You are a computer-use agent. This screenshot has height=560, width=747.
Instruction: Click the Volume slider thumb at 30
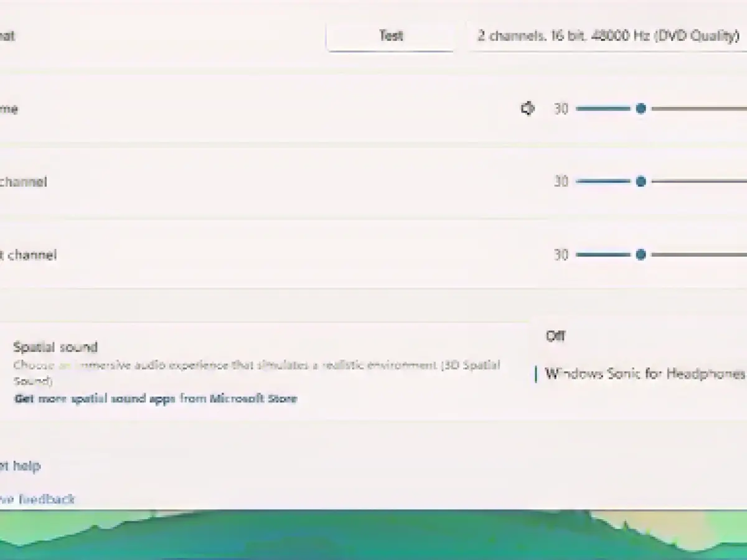641,109
